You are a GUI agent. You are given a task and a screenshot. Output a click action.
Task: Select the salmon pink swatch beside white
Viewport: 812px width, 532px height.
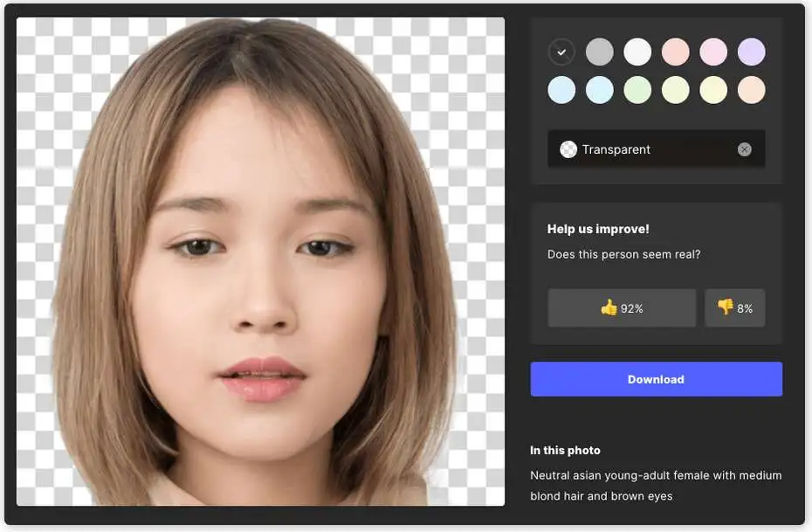click(675, 52)
